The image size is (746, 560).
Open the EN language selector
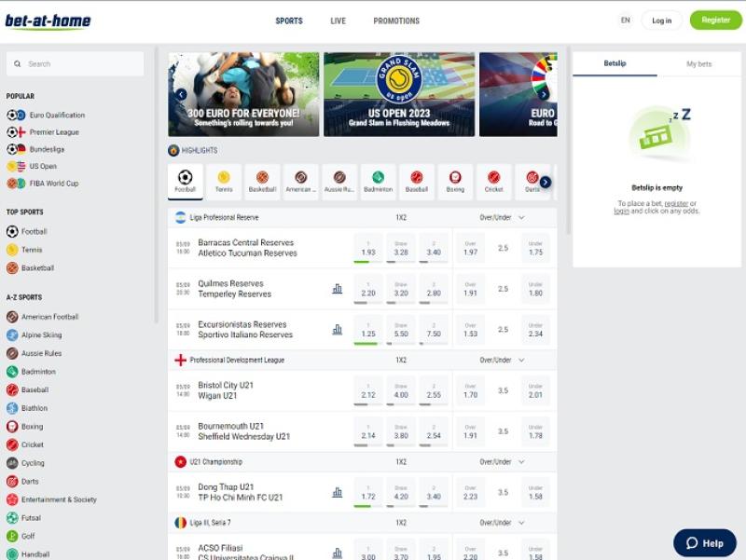click(625, 20)
